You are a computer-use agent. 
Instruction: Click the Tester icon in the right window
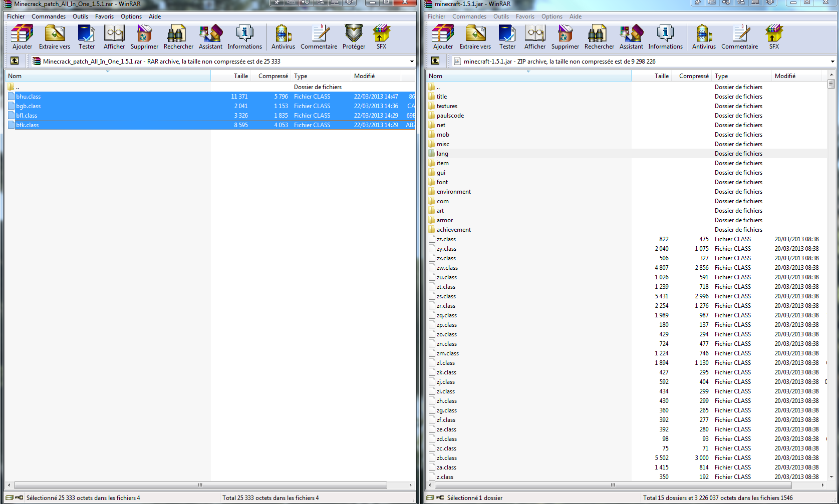[507, 37]
